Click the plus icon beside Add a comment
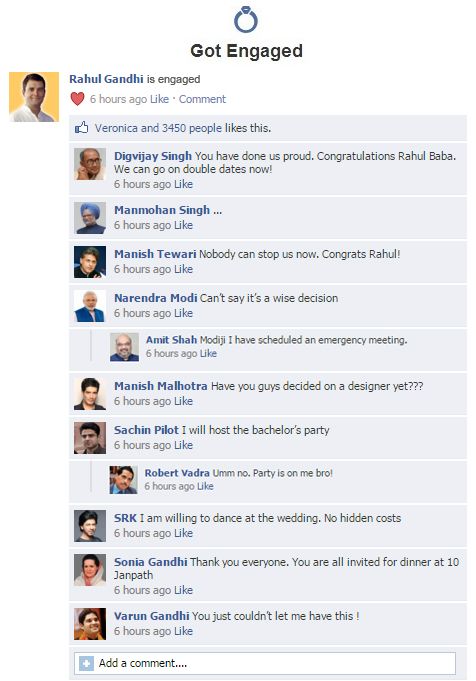The width and height of the screenshot is (476, 681). (x=86, y=663)
